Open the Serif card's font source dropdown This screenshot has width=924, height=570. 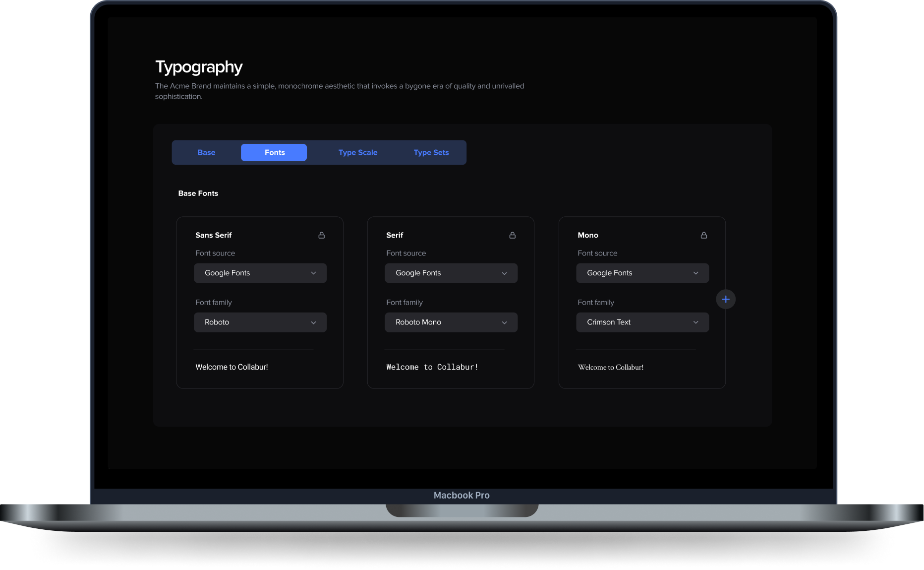[x=451, y=273]
